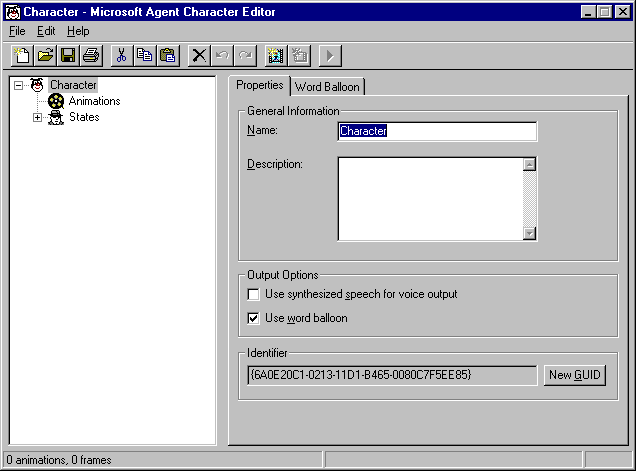Open the Edit menu

click(46, 31)
